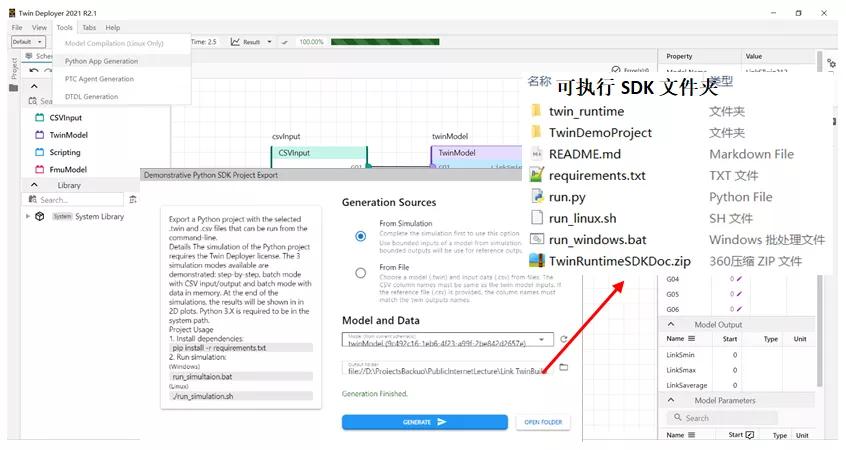The height and width of the screenshot is (450, 846).
Task: Select the LinkSaverage output row
Action: [x=736, y=385]
